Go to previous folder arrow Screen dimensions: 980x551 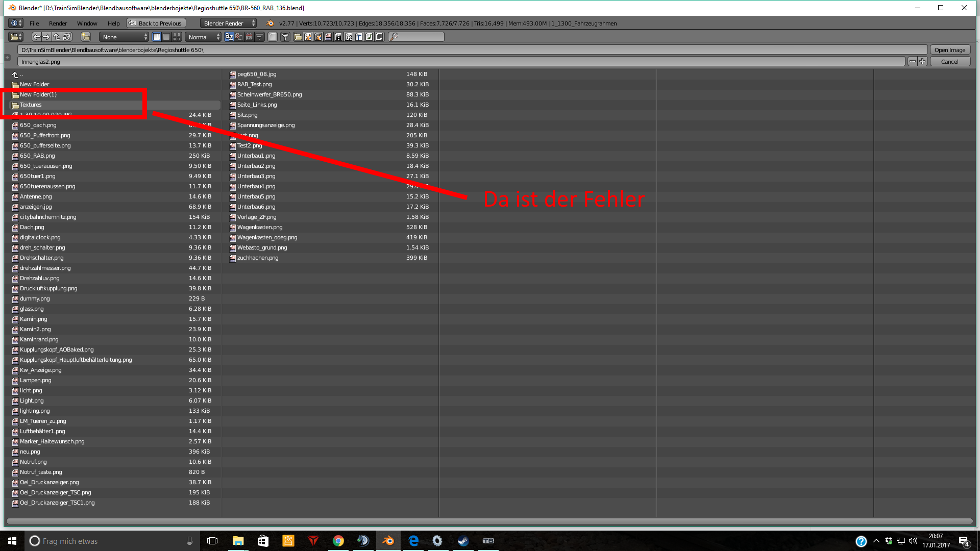point(36,37)
